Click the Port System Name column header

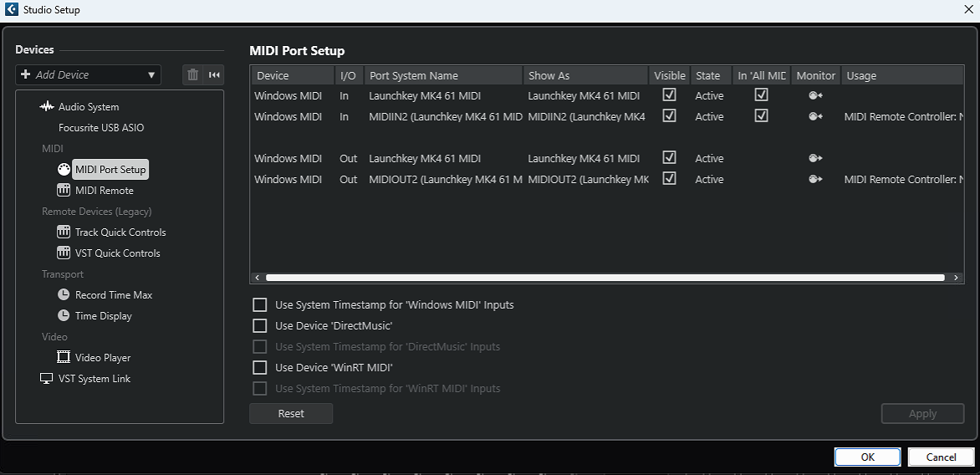pos(443,75)
